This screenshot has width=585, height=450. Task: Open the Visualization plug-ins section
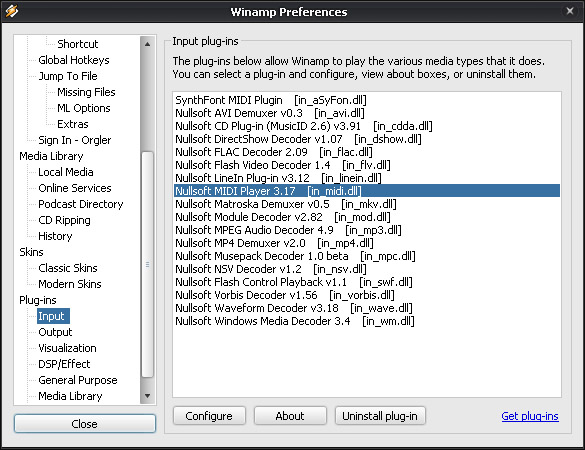(x=67, y=348)
